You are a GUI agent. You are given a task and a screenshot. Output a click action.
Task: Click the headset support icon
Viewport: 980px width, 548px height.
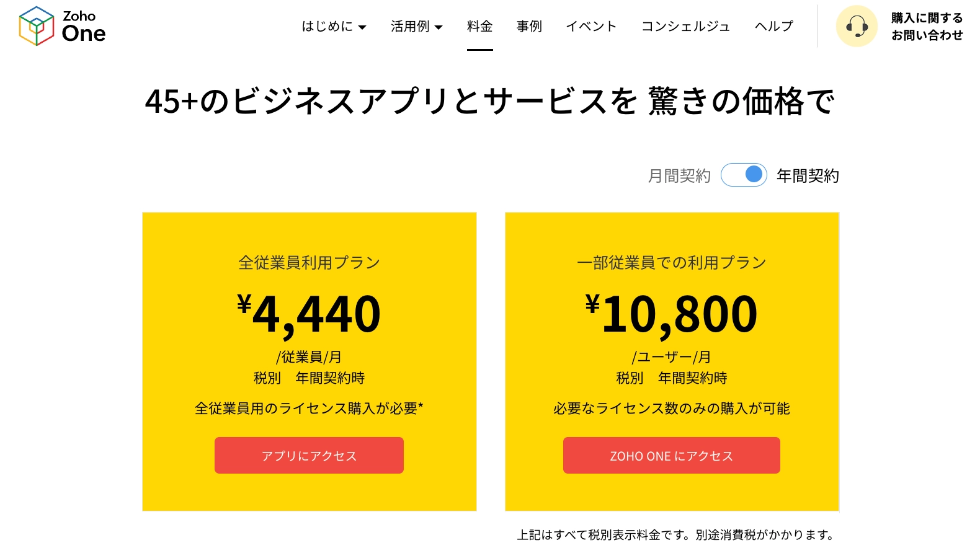857,27
